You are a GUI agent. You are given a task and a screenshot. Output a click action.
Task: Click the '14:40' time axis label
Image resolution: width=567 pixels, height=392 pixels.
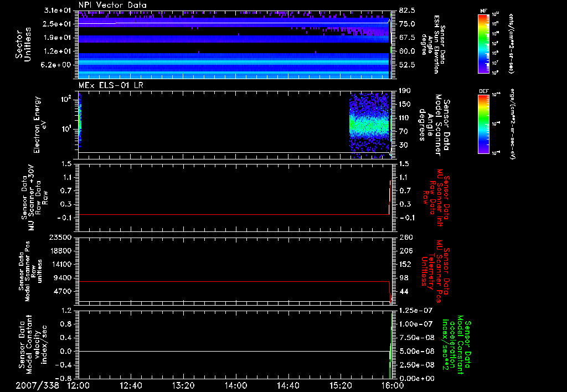288,386
